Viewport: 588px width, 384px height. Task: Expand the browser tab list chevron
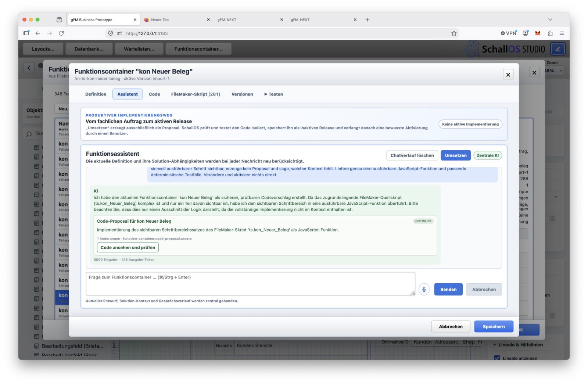click(550, 19)
